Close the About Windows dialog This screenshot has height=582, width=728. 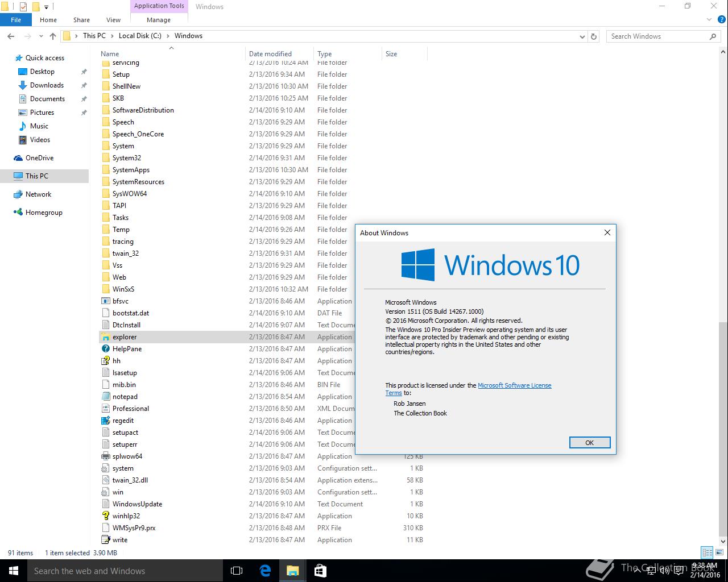tap(607, 232)
